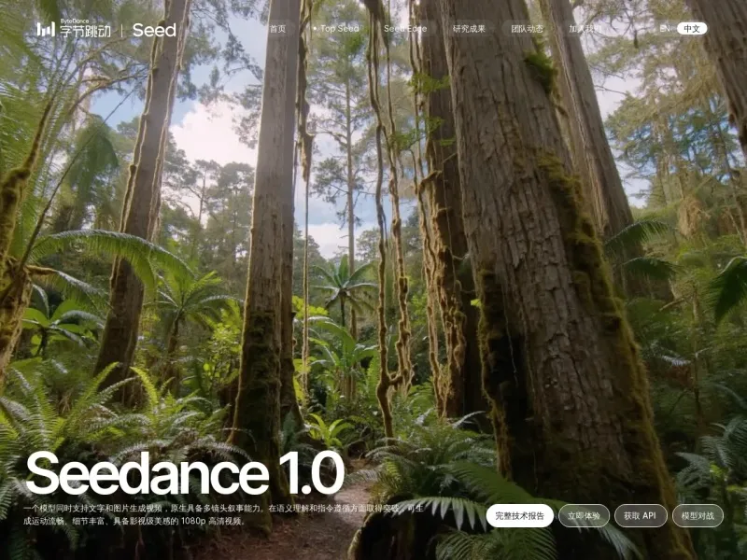Viewport: 747px width, 560px height.
Task: Click the model description paragraph text
Action: (224, 514)
